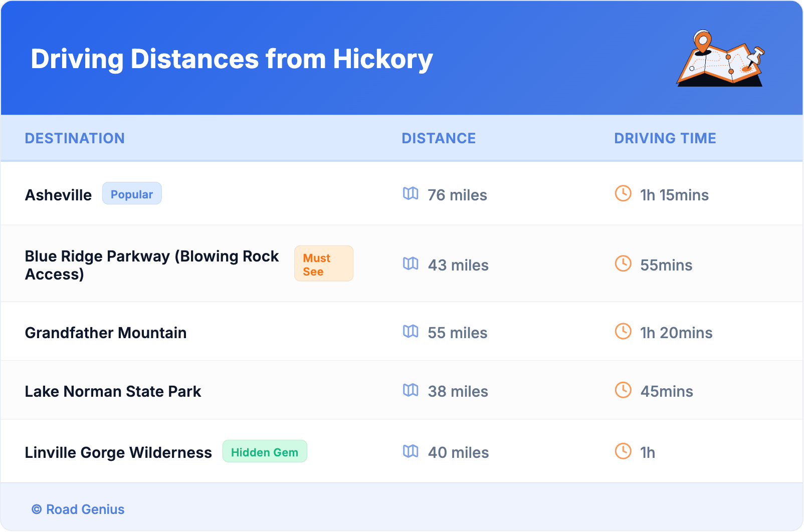Click the map icon beside 40 miles

(x=411, y=451)
